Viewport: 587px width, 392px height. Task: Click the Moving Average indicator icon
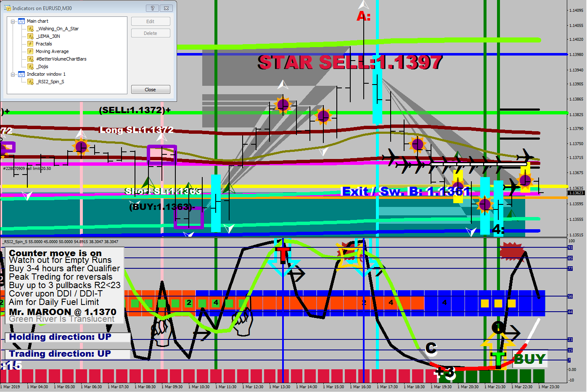[x=30, y=51]
